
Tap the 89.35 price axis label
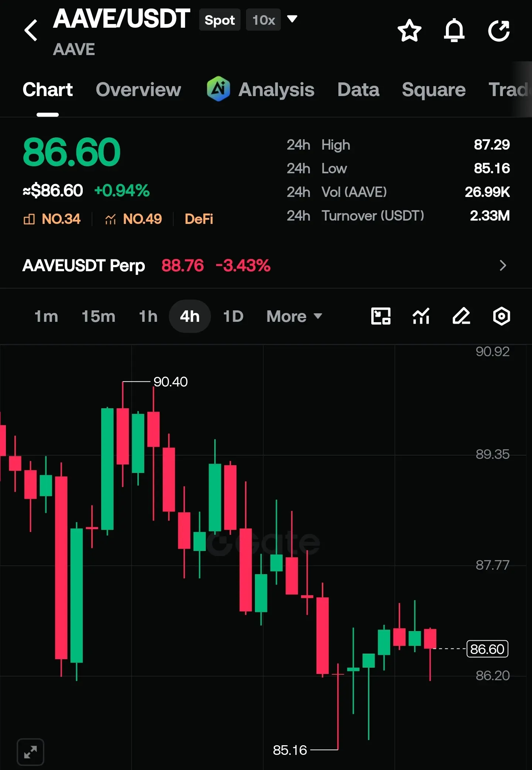click(492, 454)
